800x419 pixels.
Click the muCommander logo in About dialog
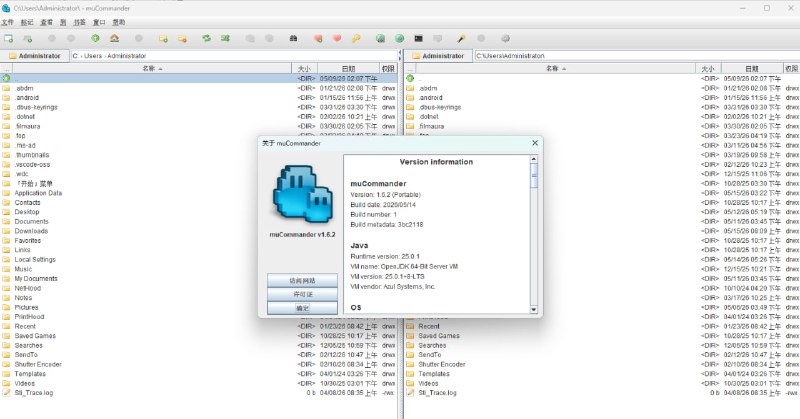(303, 194)
